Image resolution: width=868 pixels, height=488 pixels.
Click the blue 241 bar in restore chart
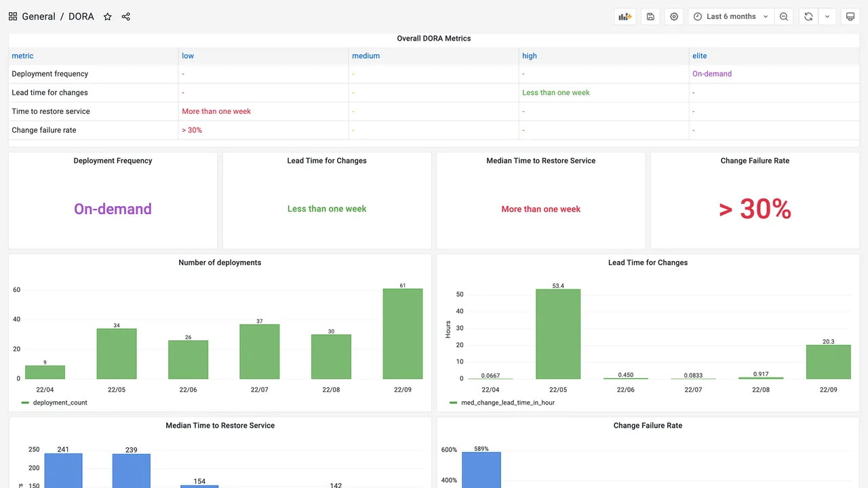click(x=64, y=471)
